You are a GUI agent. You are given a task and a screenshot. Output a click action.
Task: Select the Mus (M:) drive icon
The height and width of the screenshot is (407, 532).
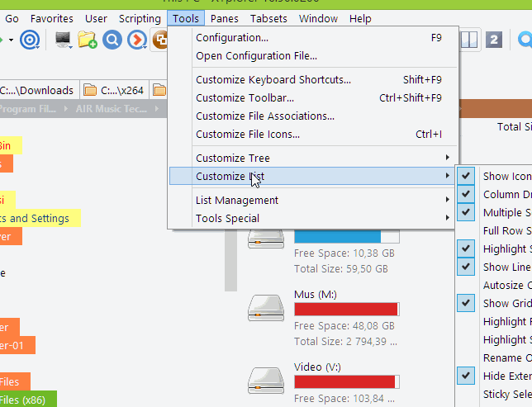(x=266, y=309)
